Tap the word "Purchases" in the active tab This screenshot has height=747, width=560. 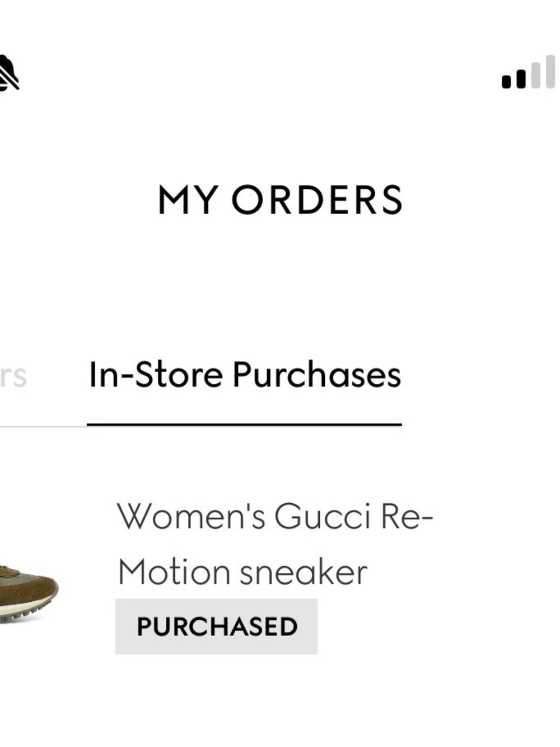(x=316, y=374)
